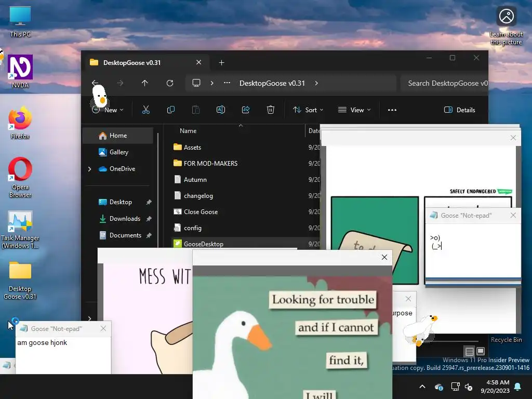Refresh the DesktopGoose folder view
Image resolution: width=532 pixels, height=399 pixels.
(x=170, y=83)
